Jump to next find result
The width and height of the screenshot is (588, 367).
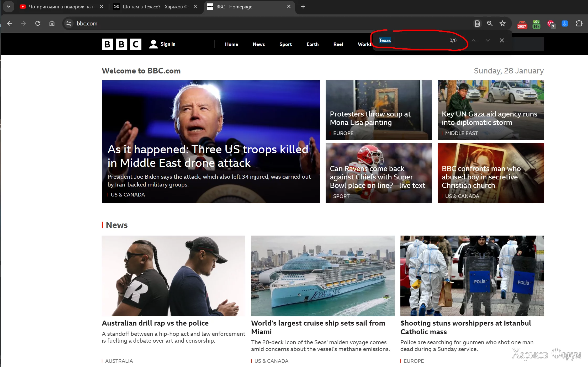click(488, 40)
